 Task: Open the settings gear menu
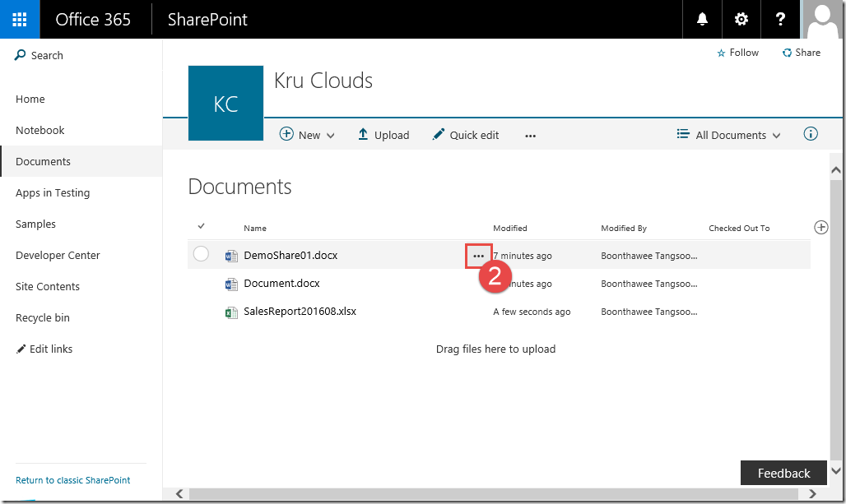[741, 20]
